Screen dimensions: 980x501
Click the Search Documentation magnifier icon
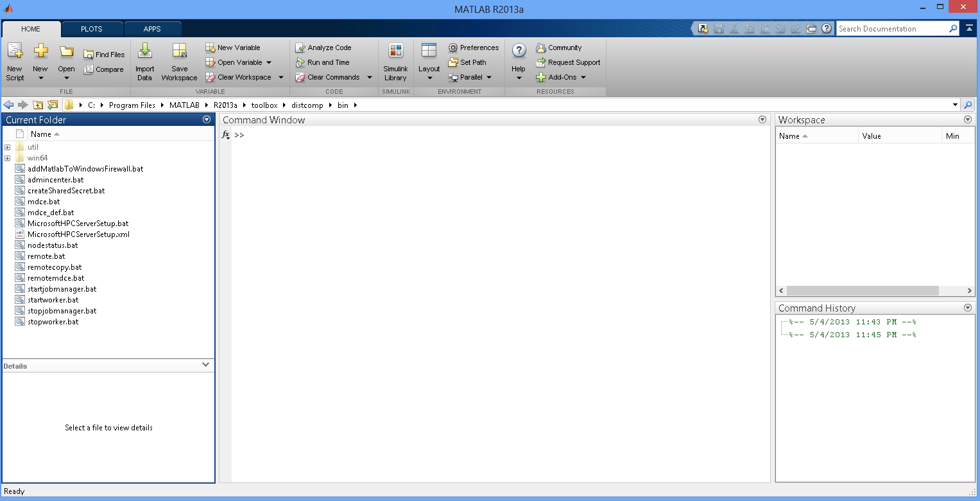point(953,29)
